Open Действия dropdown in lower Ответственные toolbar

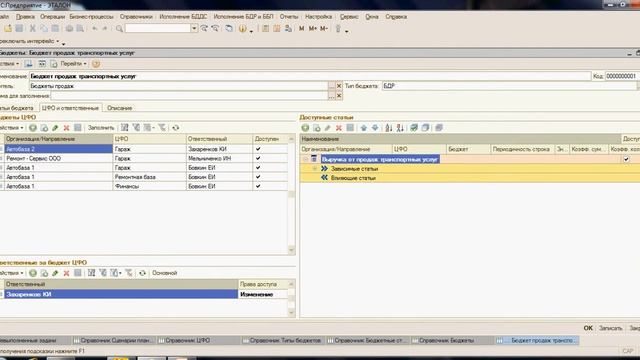tap(11, 273)
